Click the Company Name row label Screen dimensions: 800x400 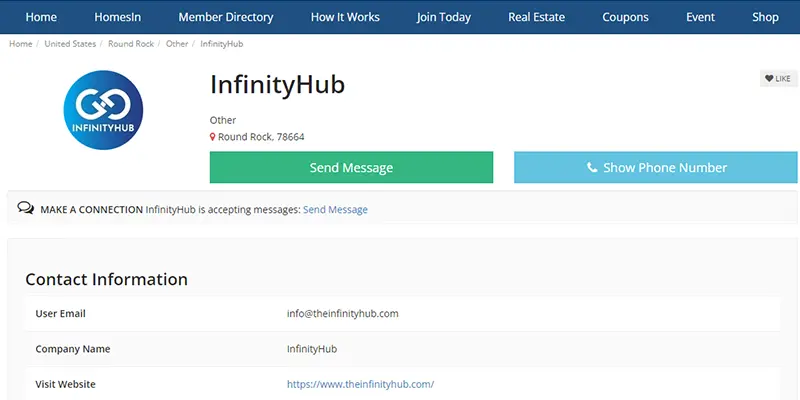(x=72, y=349)
